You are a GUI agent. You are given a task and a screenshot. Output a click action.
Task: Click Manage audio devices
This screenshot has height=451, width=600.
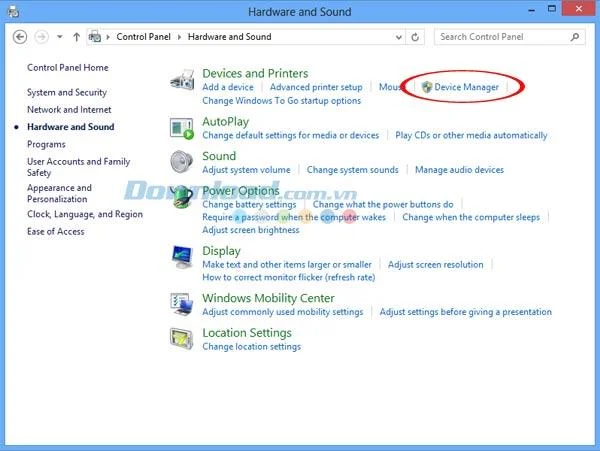(460, 170)
